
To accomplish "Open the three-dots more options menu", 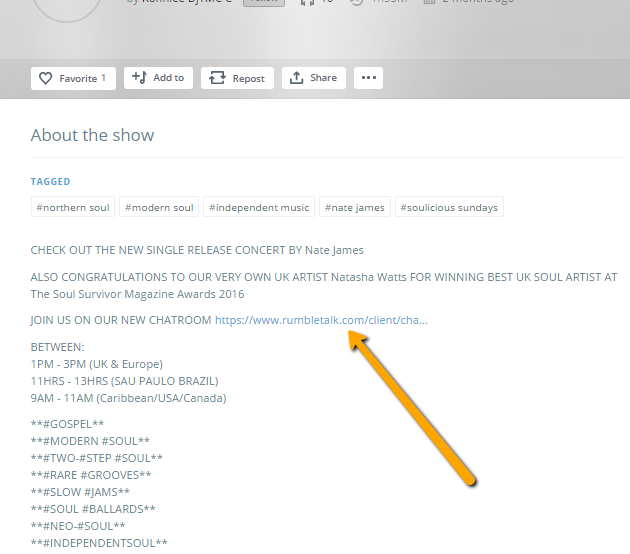I will (368, 78).
